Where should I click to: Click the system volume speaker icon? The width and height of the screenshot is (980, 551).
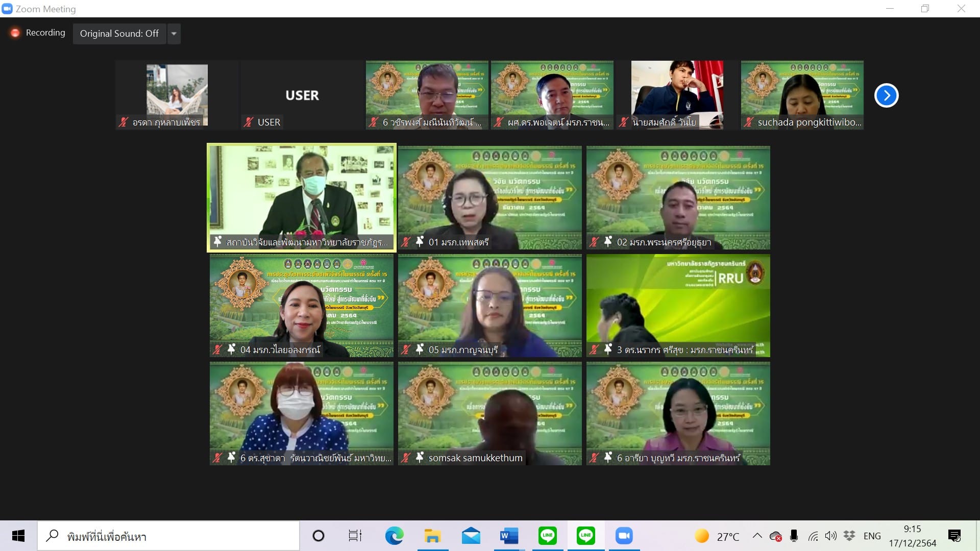pyautogui.click(x=830, y=536)
